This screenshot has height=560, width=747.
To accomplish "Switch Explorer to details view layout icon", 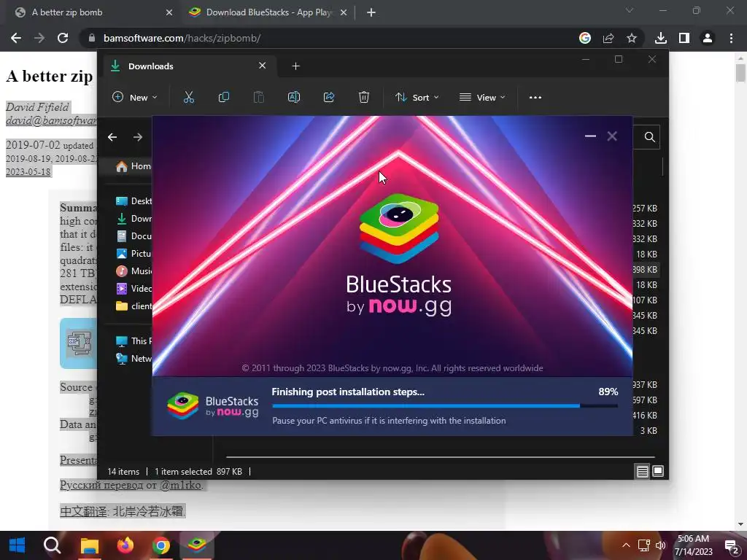I will (642, 472).
